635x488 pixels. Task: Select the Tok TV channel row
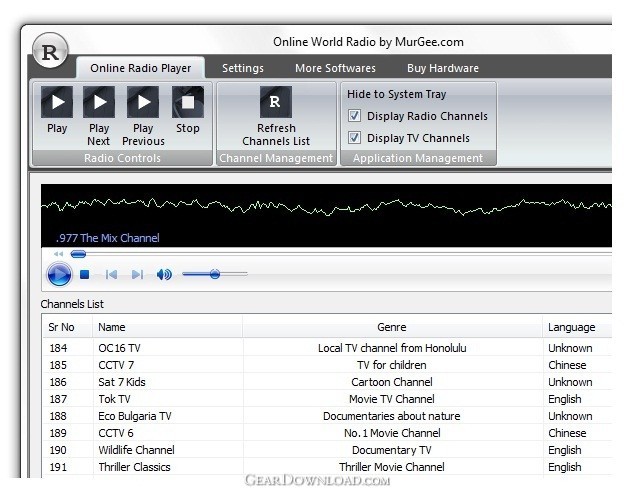click(327, 399)
